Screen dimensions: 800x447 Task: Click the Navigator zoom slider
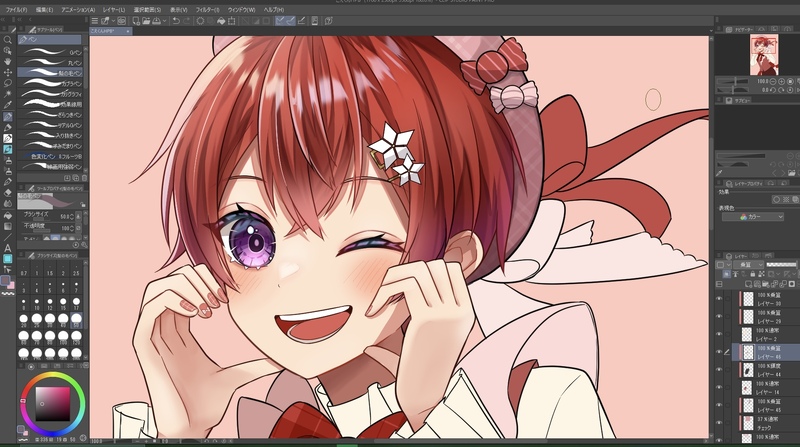(733, 82)
